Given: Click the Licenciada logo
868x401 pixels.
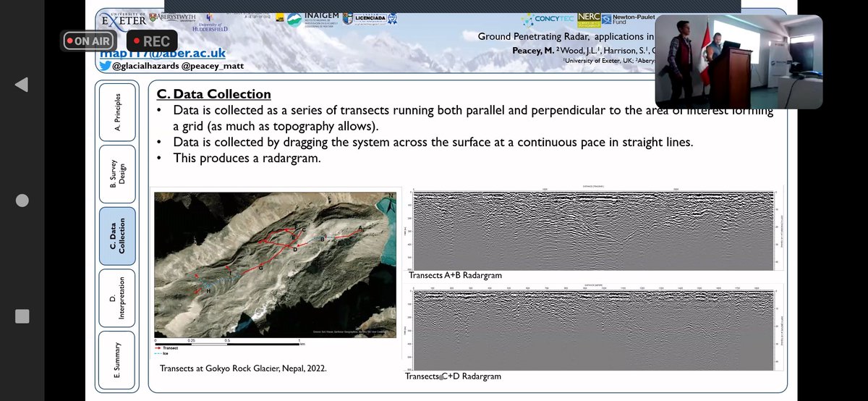Looking at the screenshot, I should (x=370, y=20).
